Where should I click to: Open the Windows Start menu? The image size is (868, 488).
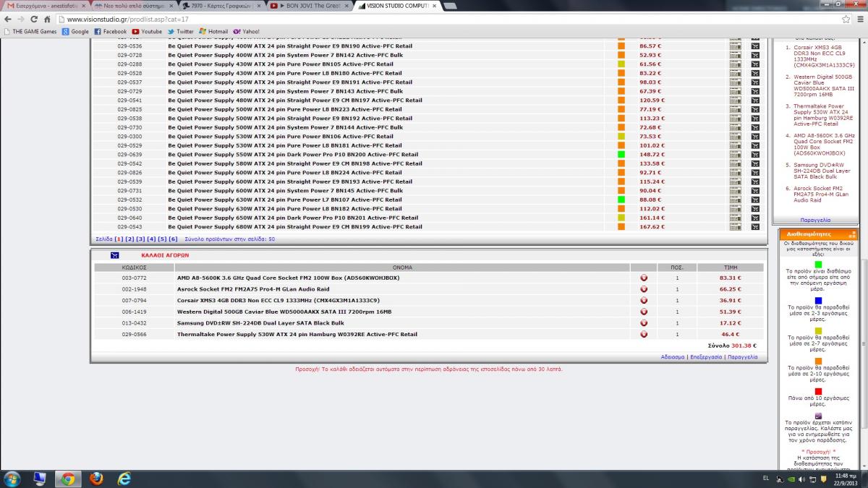[12, 478]
